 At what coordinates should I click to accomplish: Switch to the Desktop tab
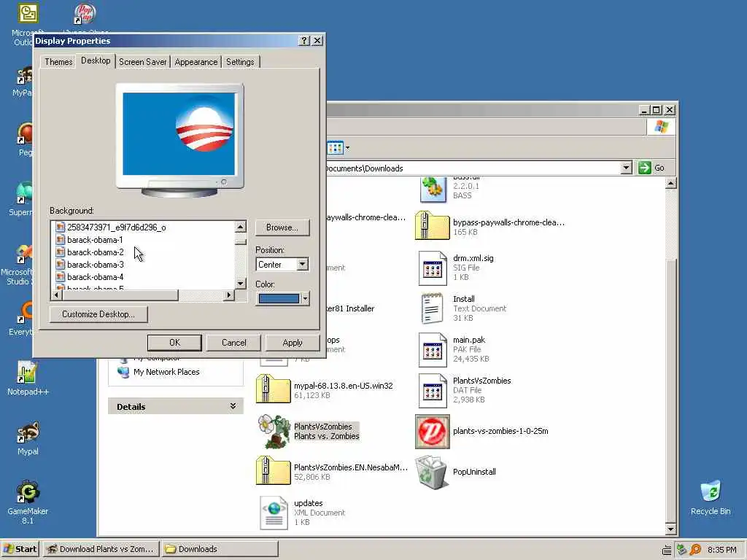click(x=96, y=61)
